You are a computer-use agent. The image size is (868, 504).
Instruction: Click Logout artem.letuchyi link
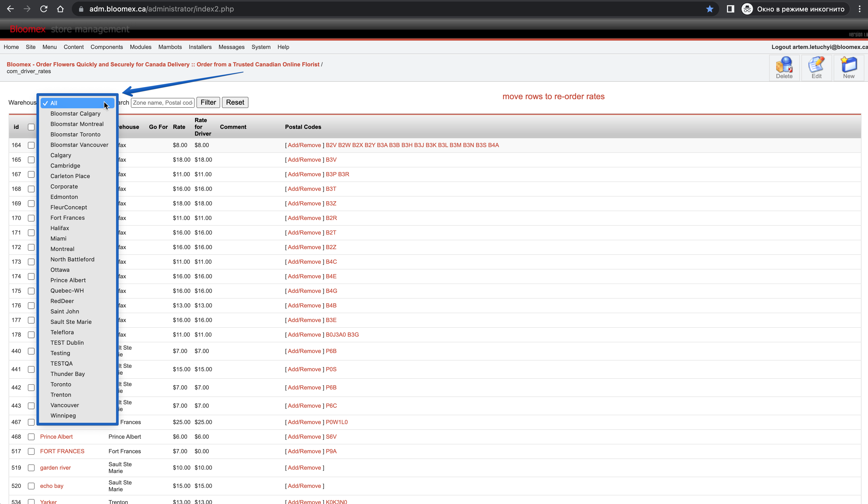coord(819,47)
